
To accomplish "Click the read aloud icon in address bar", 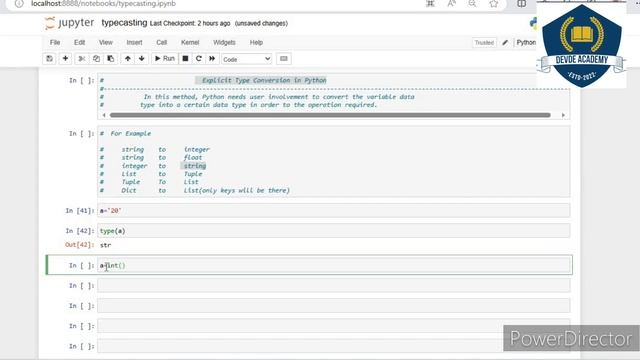I will tap(451, 4).
